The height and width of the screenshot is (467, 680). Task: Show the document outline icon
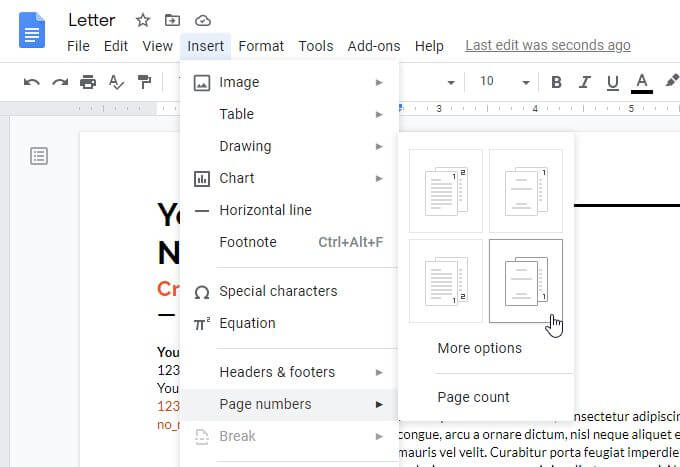[x=39, y=155]
